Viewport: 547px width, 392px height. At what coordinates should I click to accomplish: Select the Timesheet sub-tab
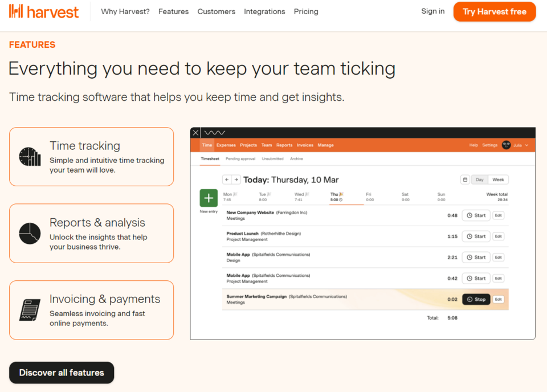click(210, 159)
